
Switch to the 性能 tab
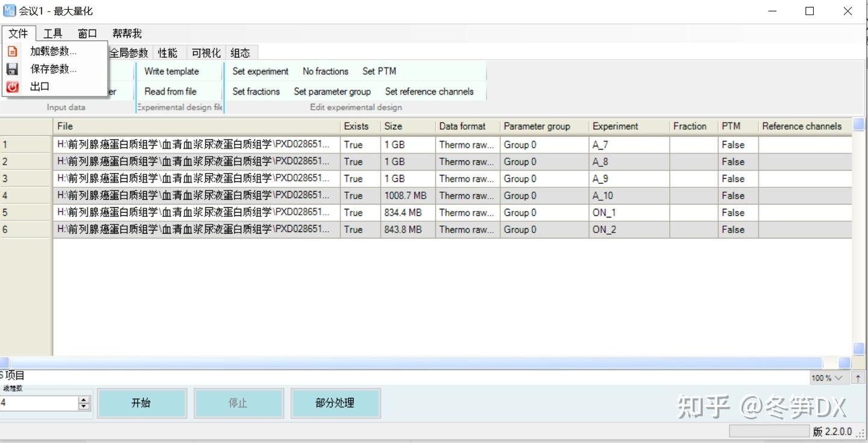(168, 53)
